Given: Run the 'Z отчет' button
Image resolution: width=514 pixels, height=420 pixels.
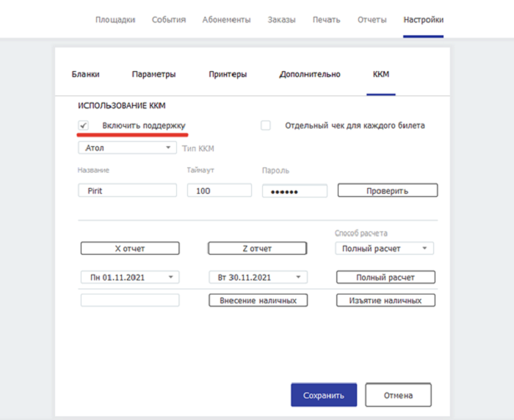Looking at the screenshot, I should [x=257, y=248].
